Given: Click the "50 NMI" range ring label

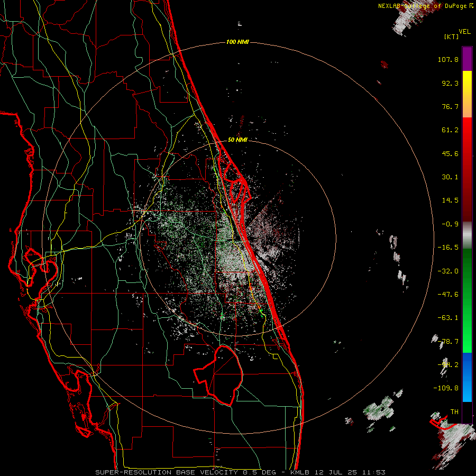Looking at the screenshot, I should (x=237, y=140).
